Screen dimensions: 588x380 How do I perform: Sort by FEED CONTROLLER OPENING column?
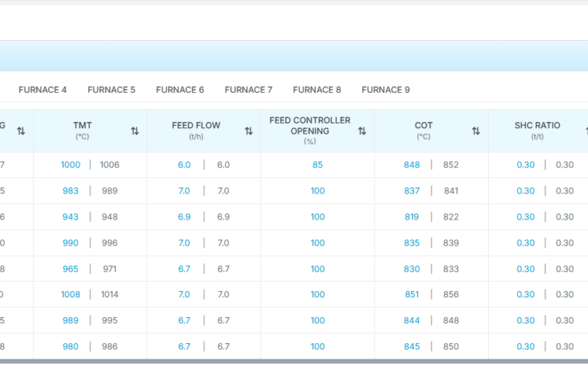[362, 131]
